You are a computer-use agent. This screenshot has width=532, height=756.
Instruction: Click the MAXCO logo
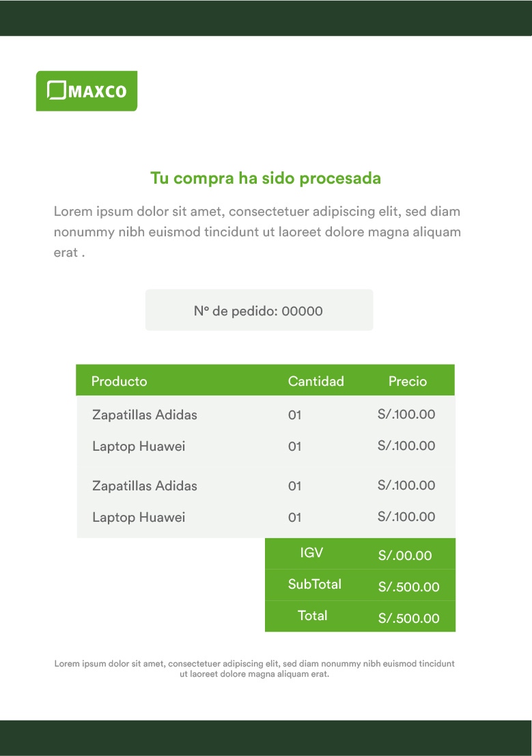[87, 91]
